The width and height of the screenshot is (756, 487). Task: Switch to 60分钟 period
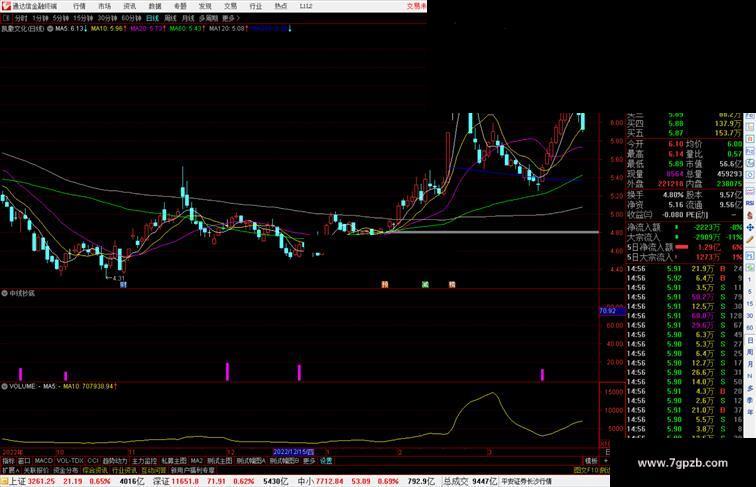click(131, 18)
